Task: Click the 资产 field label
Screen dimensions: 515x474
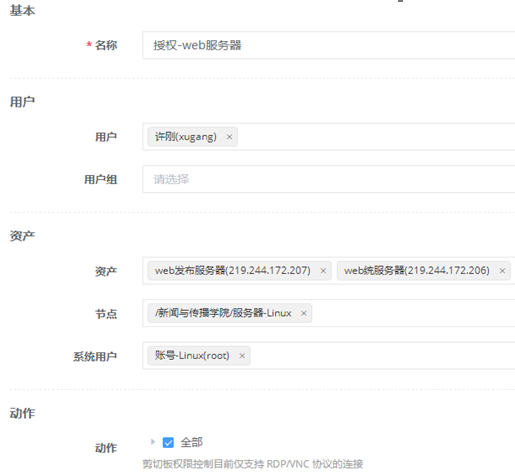Action: [106, 271]
